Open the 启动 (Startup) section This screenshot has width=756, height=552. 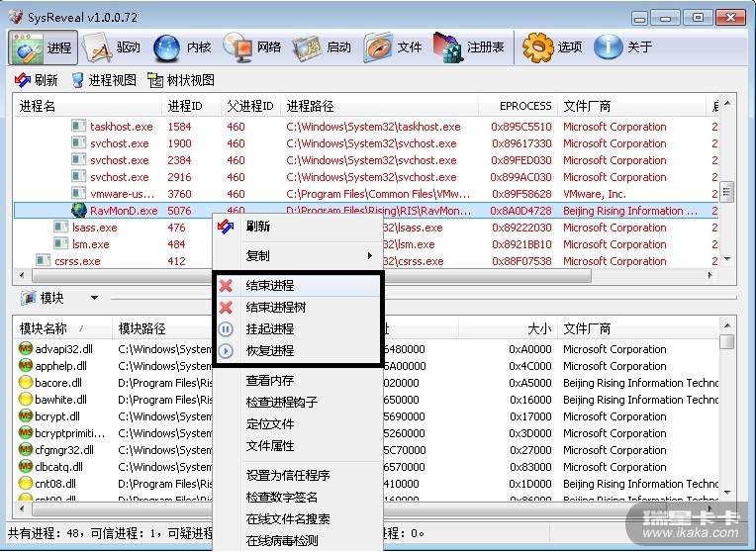pos(322,47)
